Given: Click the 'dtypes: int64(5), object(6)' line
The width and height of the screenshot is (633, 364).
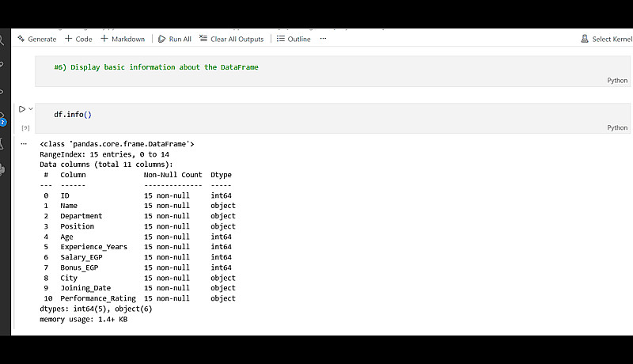Looking at the screenshot, I should pyautogui.click(x=96, y=309).
